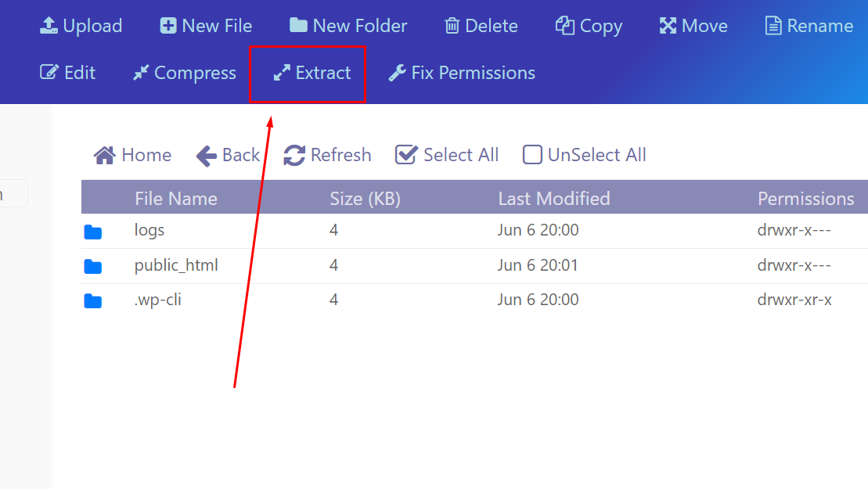Image resolution: width=868 pixels, height=489 pixels.
Task: Click the Edit pencil icon
Action: (x=49, y=73)
